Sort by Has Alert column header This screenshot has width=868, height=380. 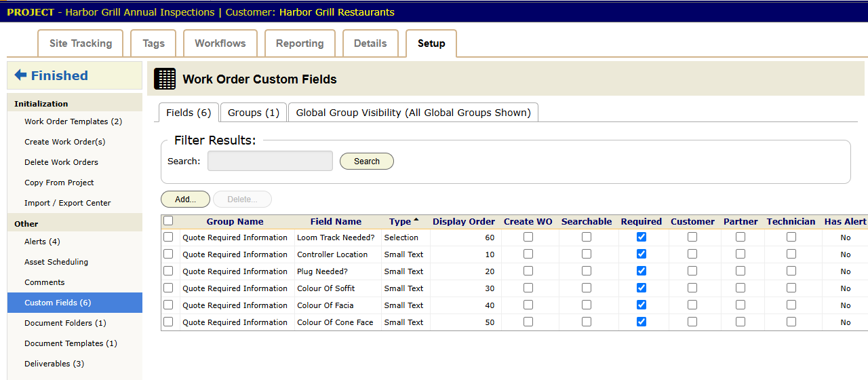(x=846, y=221)
